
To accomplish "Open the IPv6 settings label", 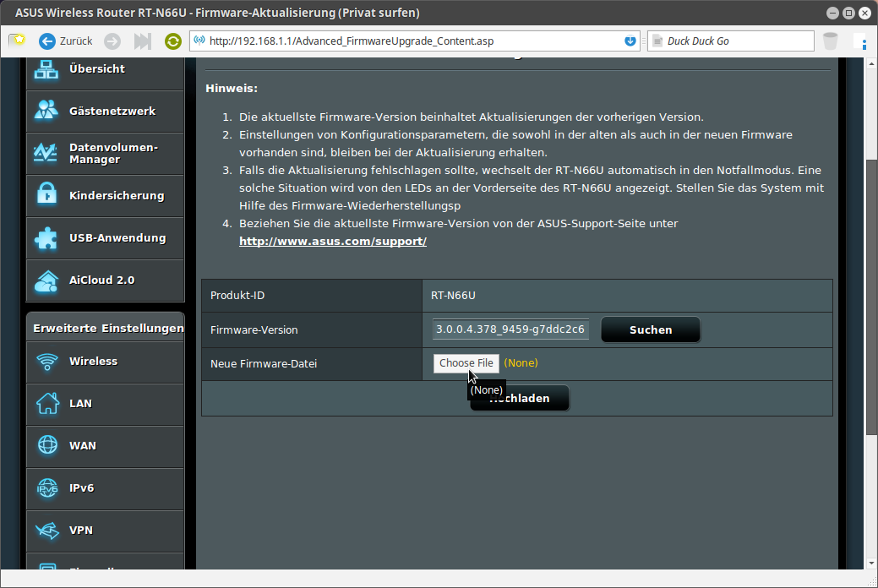I will click(x=82, y=487).
